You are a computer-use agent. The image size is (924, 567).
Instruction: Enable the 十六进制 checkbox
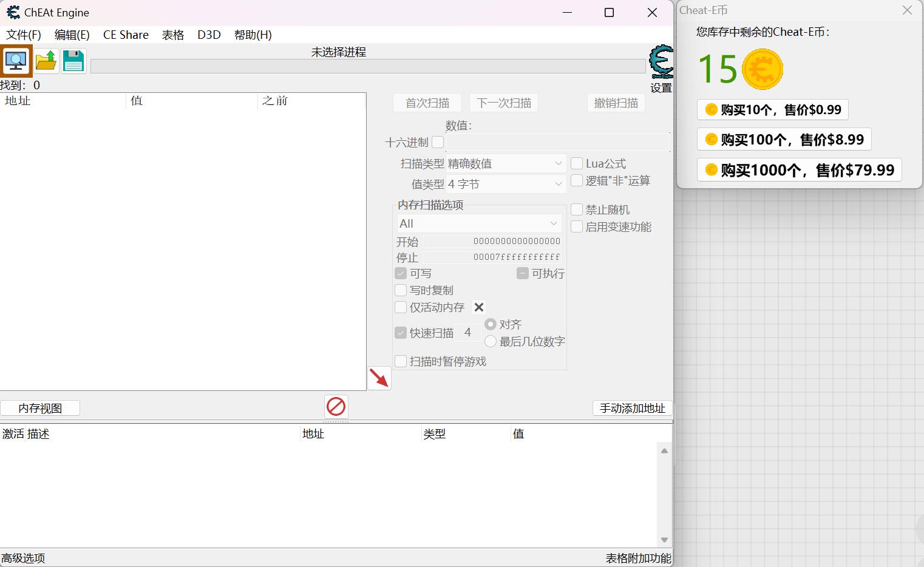tap(438, 142)
